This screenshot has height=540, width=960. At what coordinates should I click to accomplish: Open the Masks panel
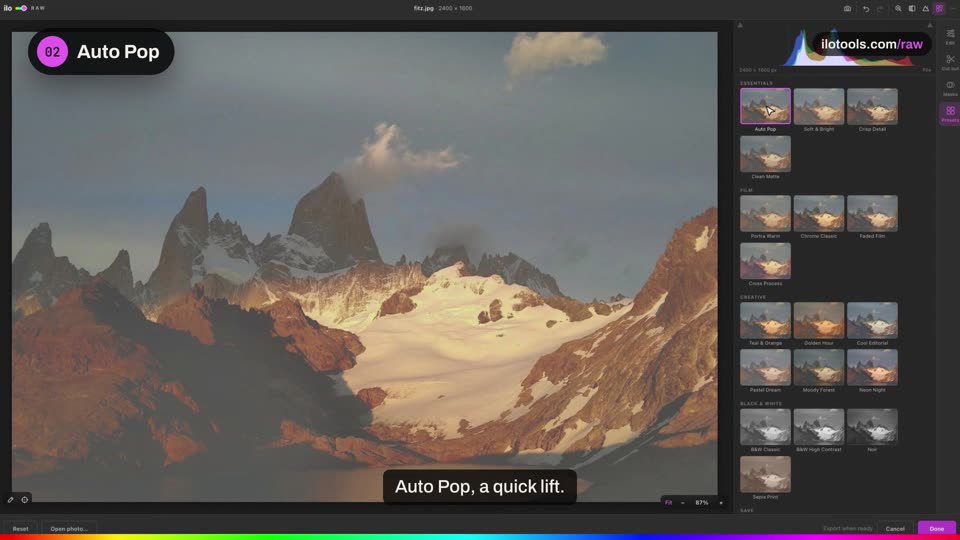[x=950, y=88]
